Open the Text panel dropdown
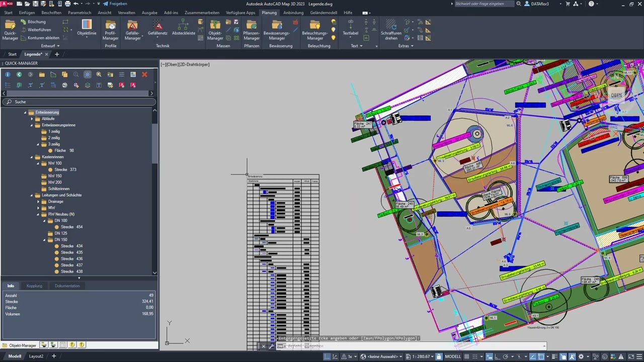 (x=357, y=46)
